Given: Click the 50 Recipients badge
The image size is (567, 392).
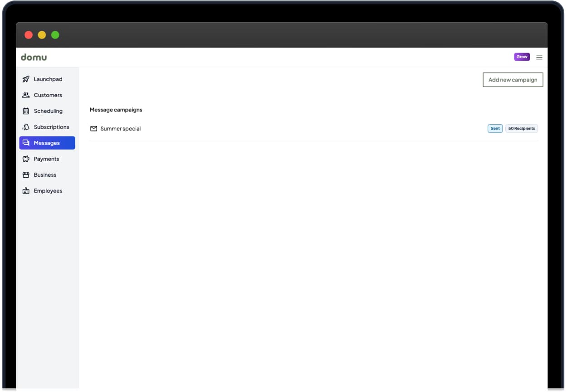Looking at the screenshot, I should coord(521,128).
